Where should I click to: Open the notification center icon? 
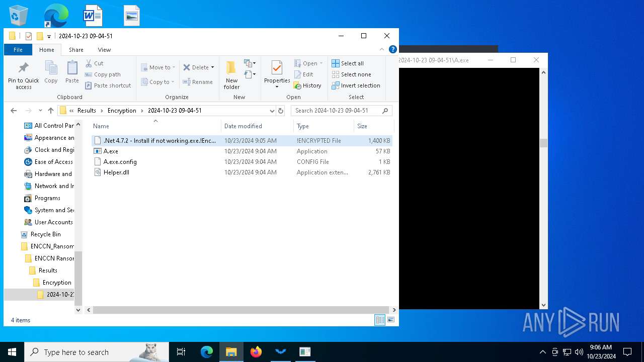[x=627, y=352]
